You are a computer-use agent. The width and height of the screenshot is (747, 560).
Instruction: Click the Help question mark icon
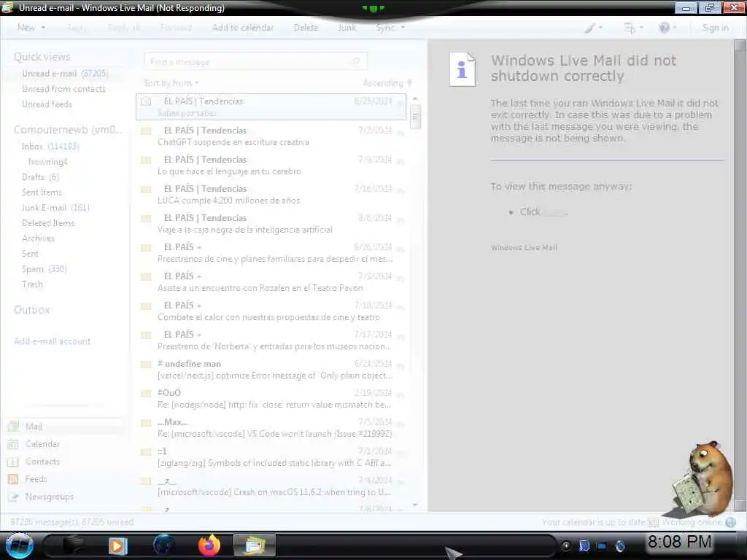click(664, 28)
